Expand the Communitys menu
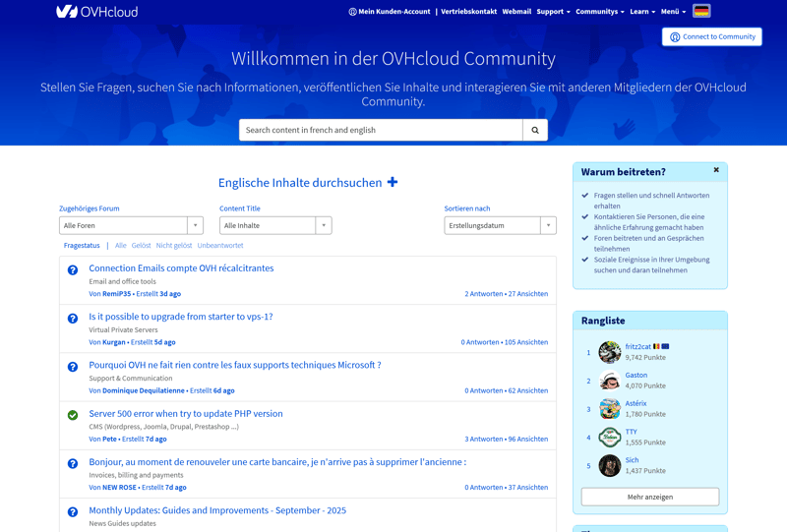 [600, 12]
